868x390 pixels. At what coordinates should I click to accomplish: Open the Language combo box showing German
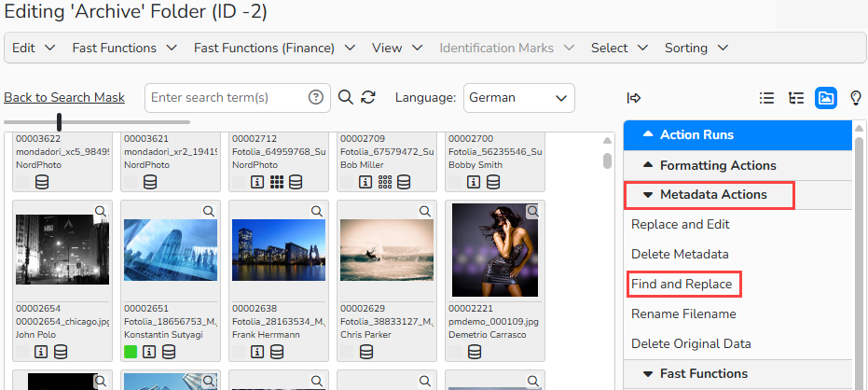(x=518, y=98)
